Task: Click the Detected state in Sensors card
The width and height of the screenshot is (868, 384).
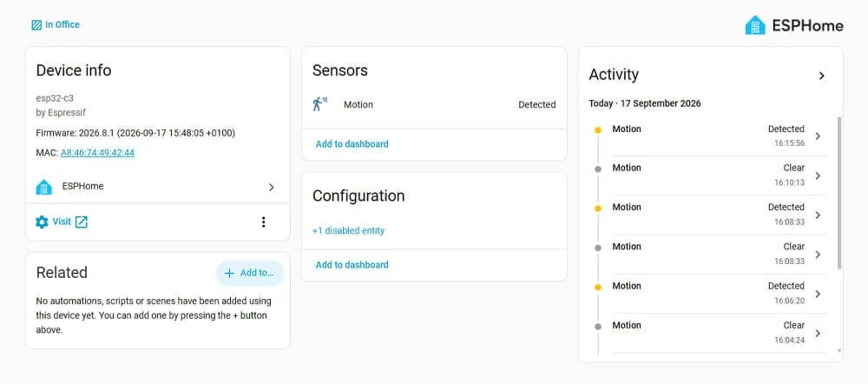Action: (x=537, y=105)
